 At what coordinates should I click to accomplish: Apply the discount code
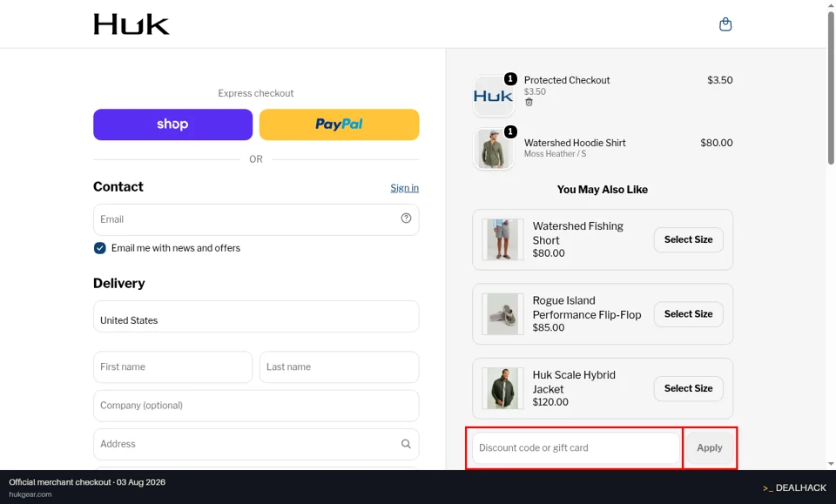pos(710,448)
